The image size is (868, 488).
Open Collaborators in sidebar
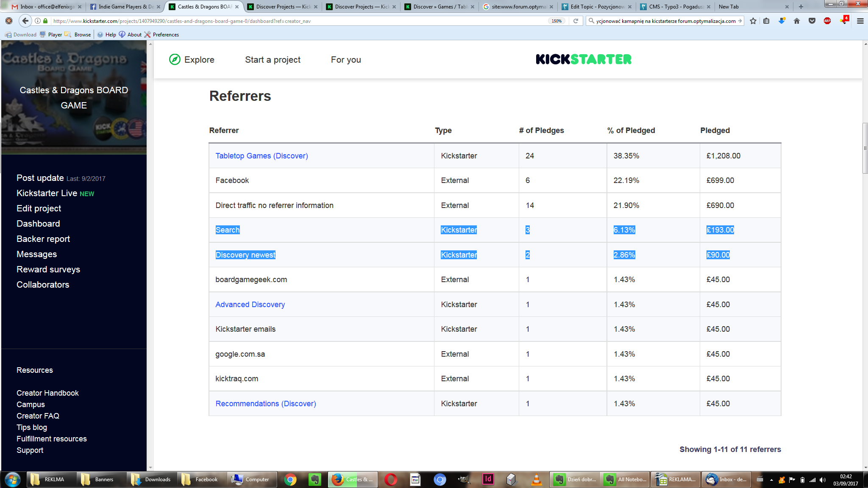coord(43,285)
